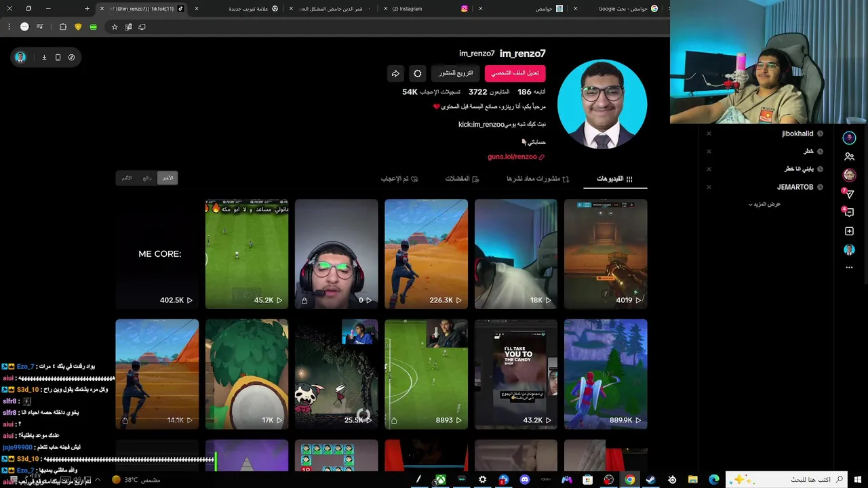Open Steam from the taskbar
The width and height of the screenshot is (868, 488).
650,480
